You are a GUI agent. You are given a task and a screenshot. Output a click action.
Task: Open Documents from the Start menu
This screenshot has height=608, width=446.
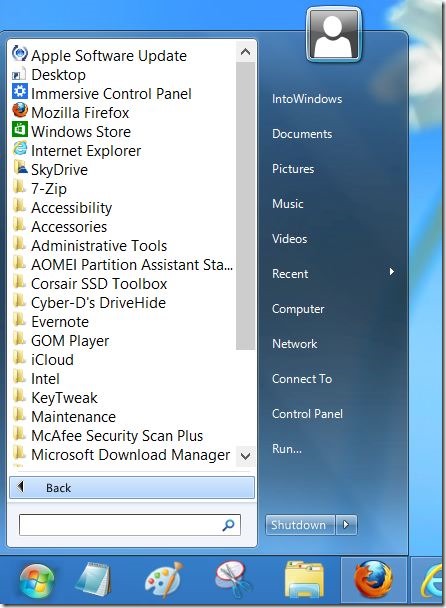[x=302, y=134]
